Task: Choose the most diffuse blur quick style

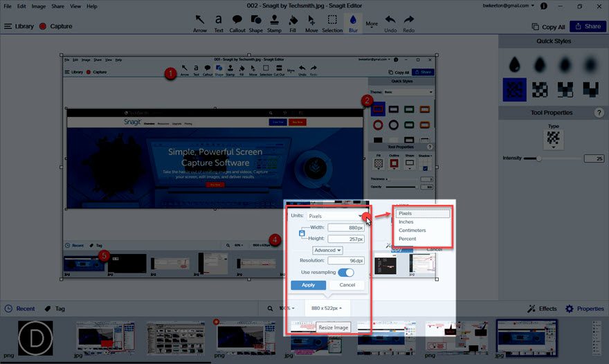Action: tap(590, 64)
